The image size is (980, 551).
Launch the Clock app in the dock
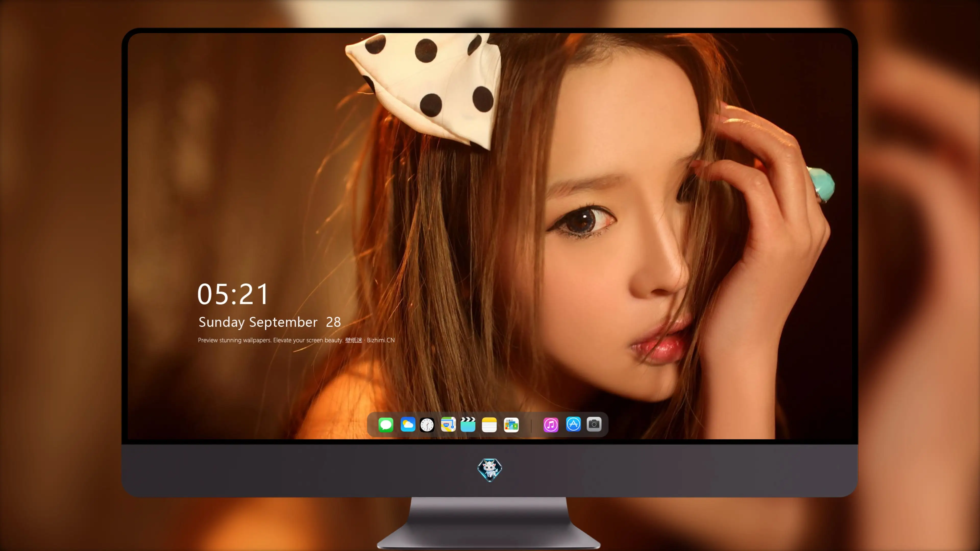[427, 424]
